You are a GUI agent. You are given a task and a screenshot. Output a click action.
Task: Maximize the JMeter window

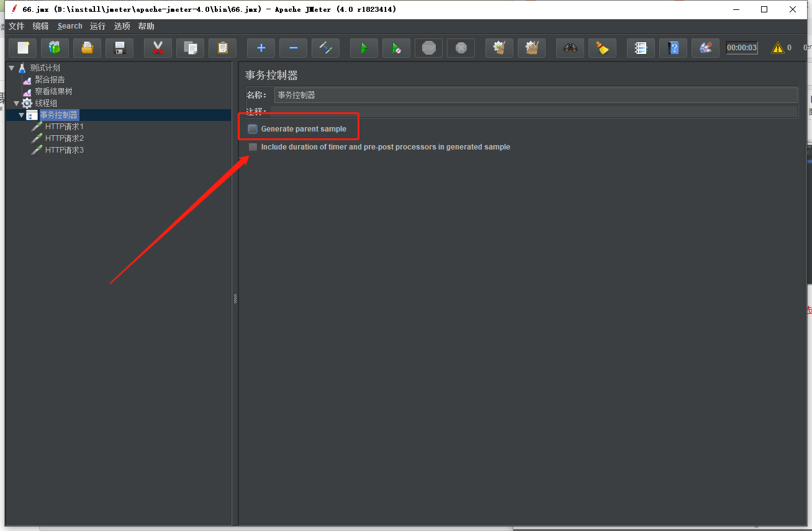pyautogui.click(x=764, y=9)
